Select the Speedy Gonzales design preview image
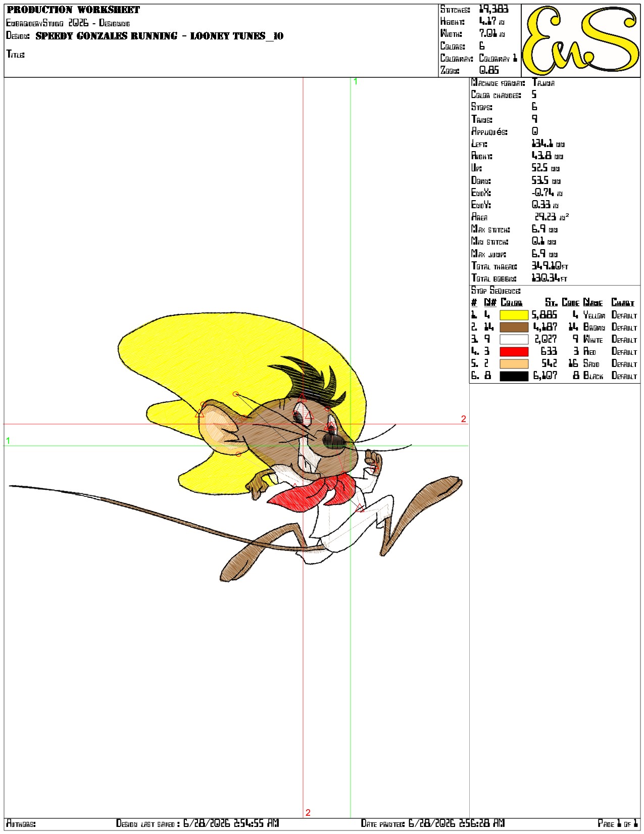The height and width of the screenshot is (834, 644). coord(235,447)
